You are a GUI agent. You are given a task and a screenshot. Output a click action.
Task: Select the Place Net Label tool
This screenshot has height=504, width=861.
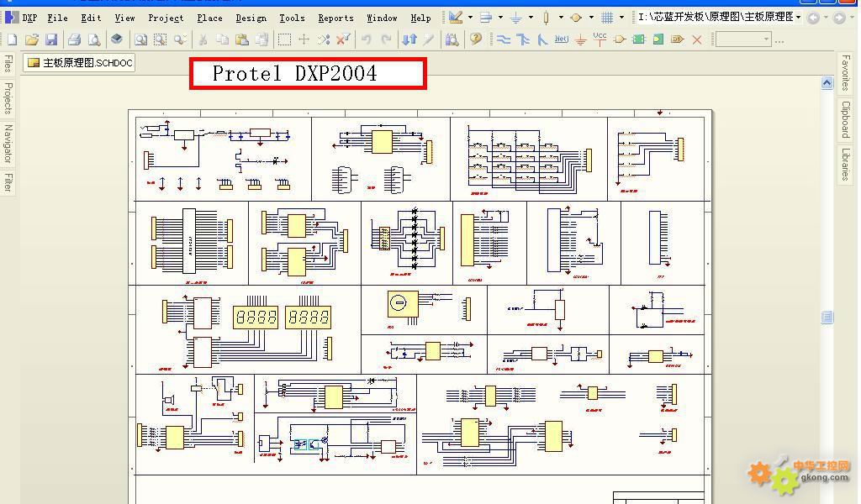coord(561,39)
